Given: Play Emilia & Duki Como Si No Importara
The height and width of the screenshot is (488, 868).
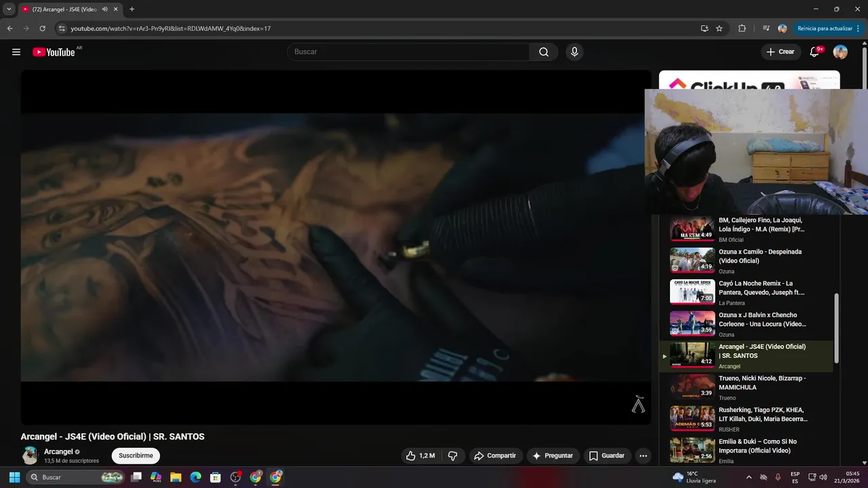Looking at the screenshot, I should (x=746, y=451).
